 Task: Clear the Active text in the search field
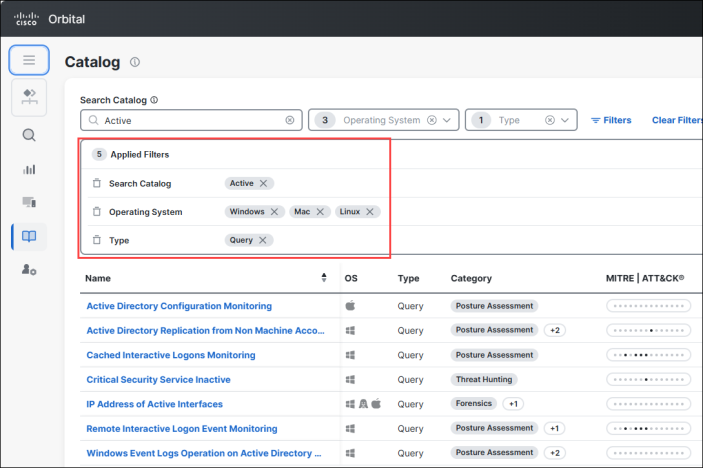coord(290,120)
